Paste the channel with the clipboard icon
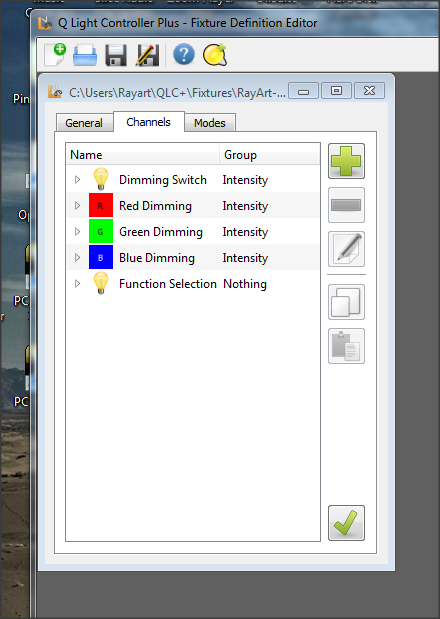This screenshot has width=440, height=619. pos(346,346)
